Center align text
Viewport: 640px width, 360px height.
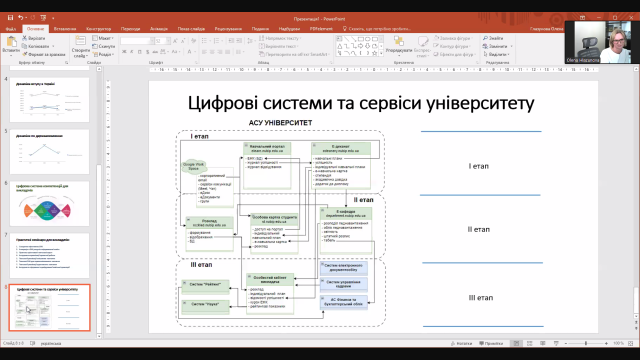(212, 52)
